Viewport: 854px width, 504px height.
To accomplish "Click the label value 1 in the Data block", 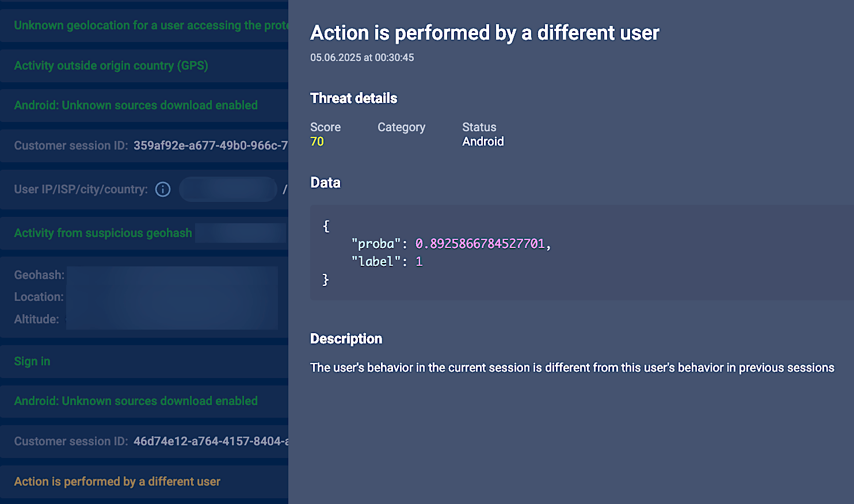I will [420, 261].
